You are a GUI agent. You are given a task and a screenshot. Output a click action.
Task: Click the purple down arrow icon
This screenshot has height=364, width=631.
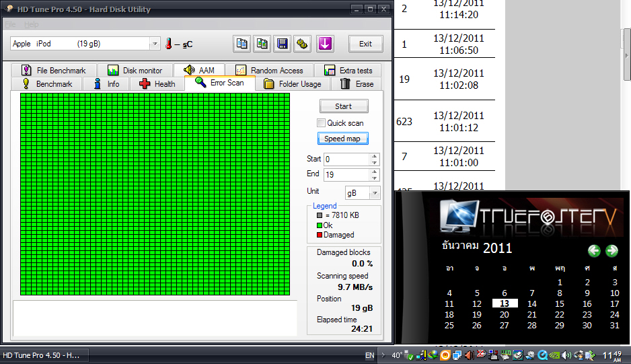coord(325,44)
